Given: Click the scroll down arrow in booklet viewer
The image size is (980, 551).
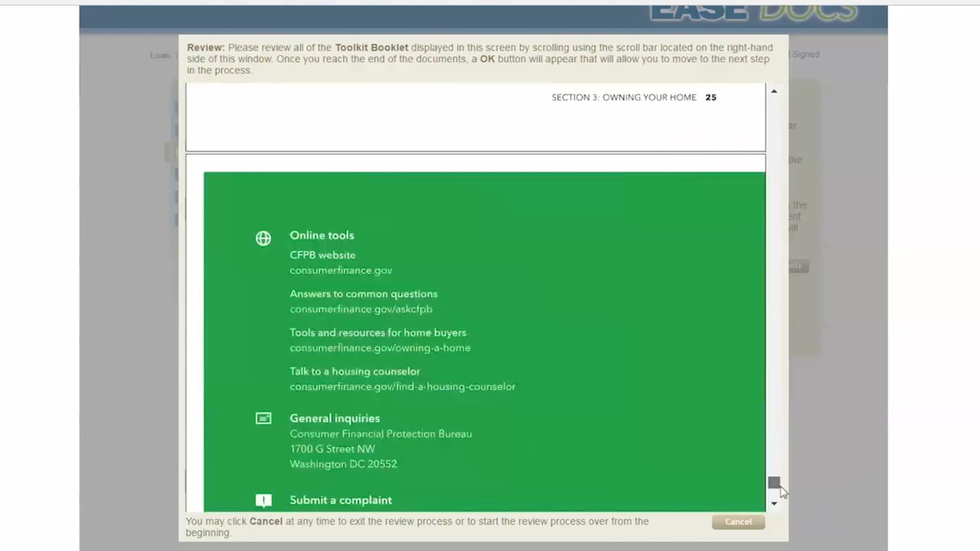Looking at the screenshot, I should point(774,504).
